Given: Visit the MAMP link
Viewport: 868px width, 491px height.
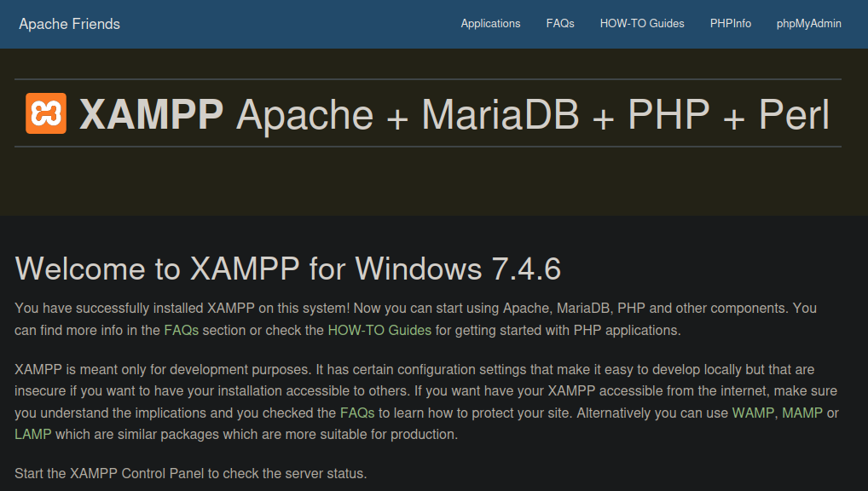Looking at the screenshot, I should [802, 413].
